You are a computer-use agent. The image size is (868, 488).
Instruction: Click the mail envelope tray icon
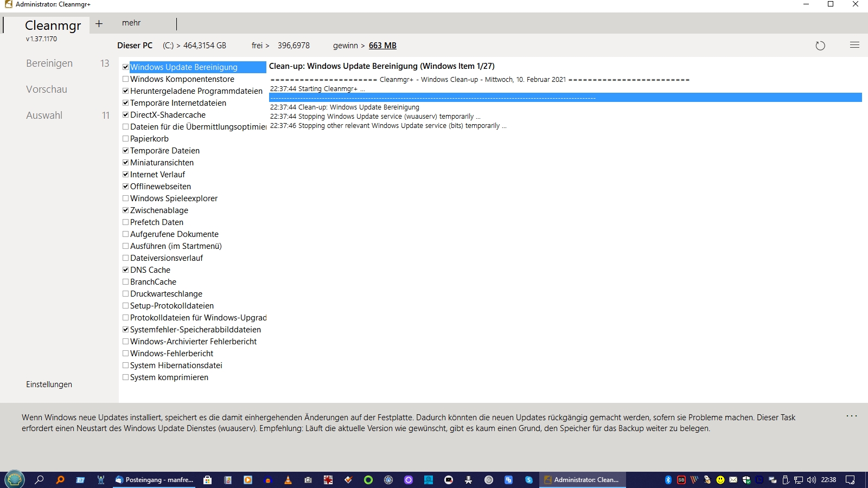733,480
